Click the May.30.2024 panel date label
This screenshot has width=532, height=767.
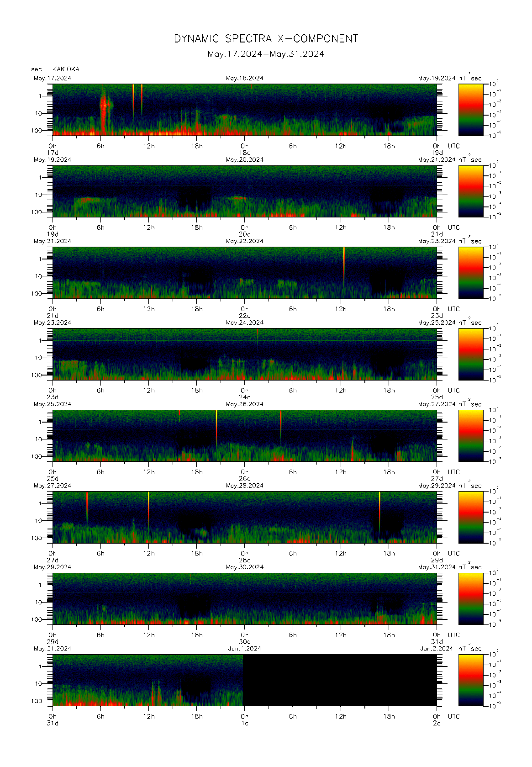(245, 567)
